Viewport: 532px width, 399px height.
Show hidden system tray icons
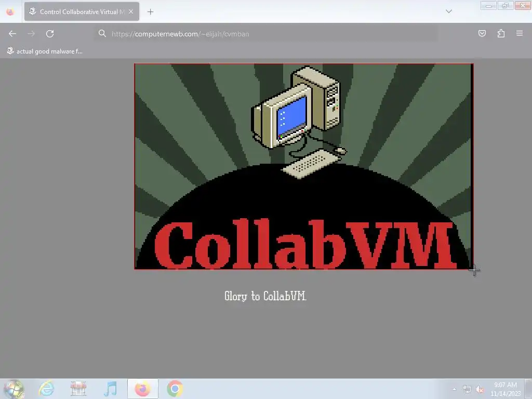coord(454,389)
